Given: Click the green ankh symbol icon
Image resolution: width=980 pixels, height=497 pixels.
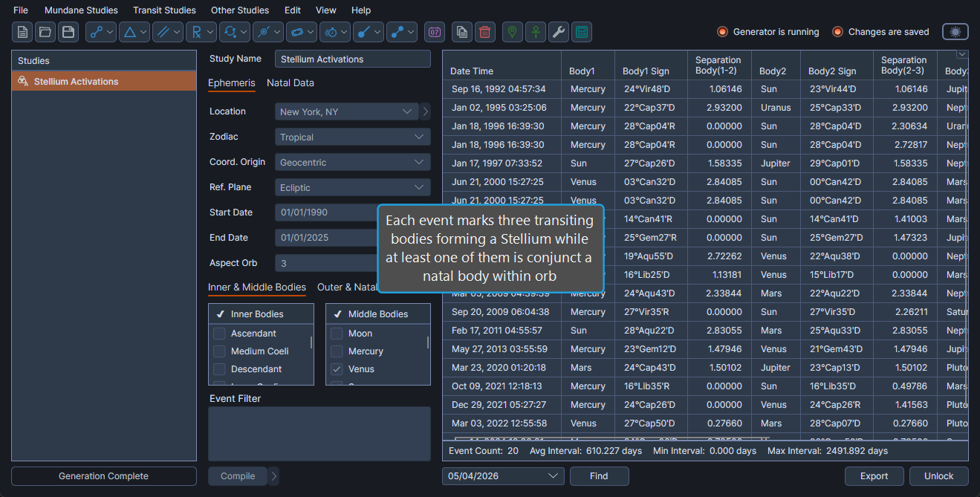Looking at the screenshot, I should click(536, 32).
